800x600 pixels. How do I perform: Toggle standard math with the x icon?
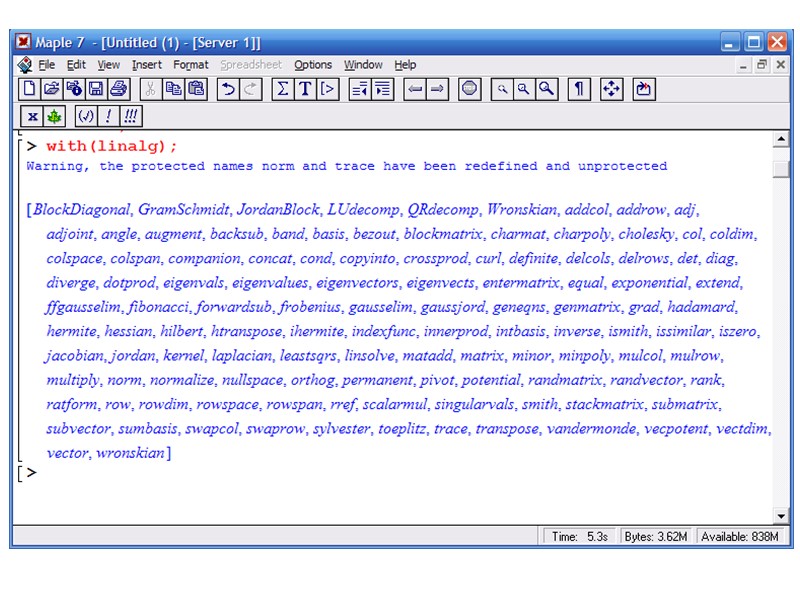point(32,116)
